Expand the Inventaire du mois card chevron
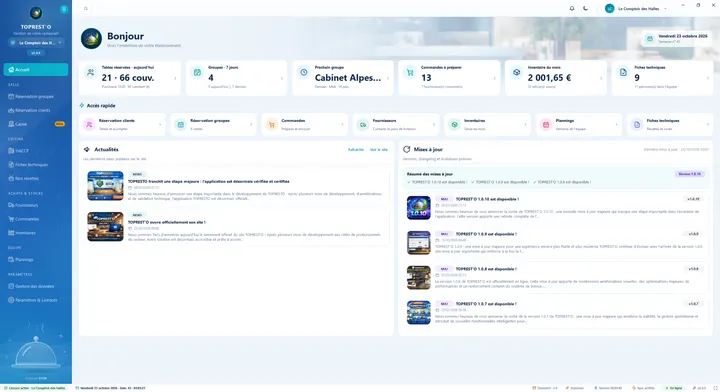 (x=601, y=78)
